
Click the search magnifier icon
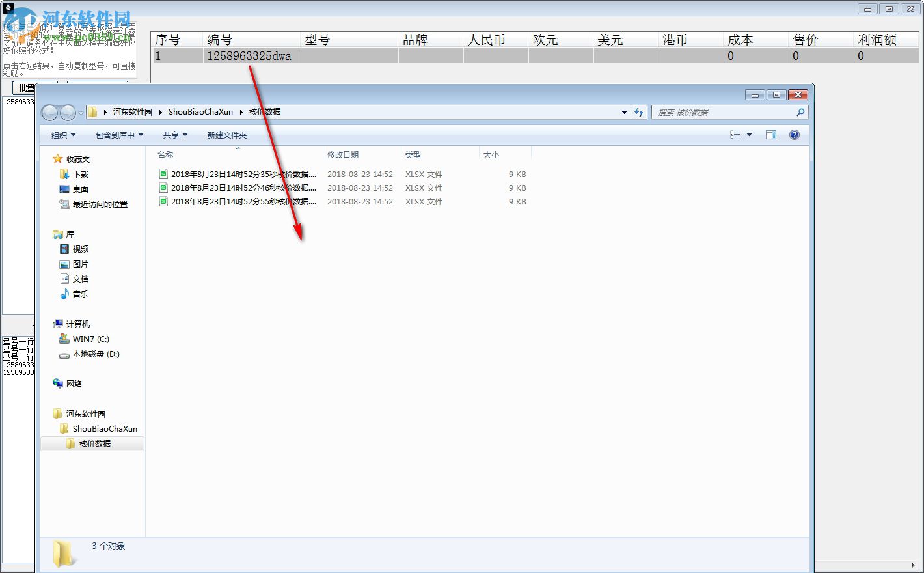pyautogui.click(x=800, y=112)
